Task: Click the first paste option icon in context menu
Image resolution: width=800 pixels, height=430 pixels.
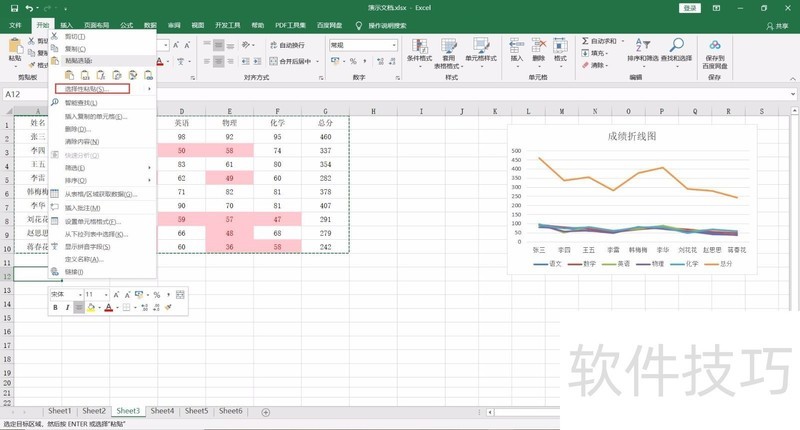Action: coord(69,75)
